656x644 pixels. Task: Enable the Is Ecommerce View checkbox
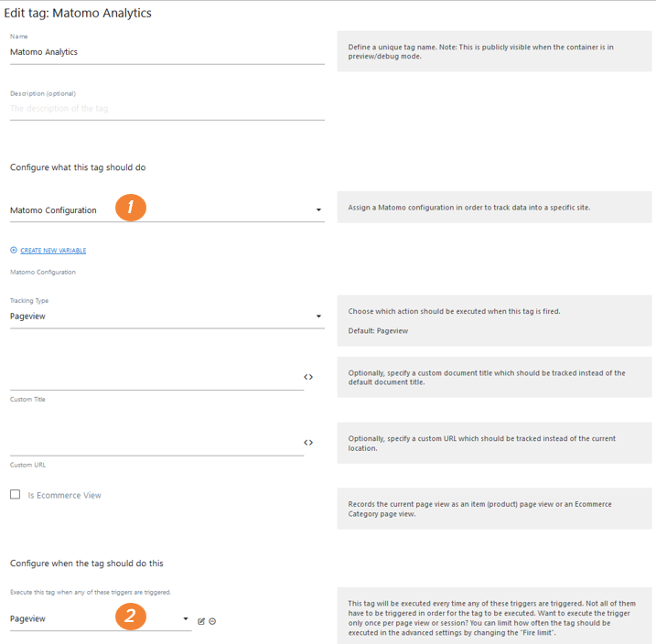(x=15, y=495)
